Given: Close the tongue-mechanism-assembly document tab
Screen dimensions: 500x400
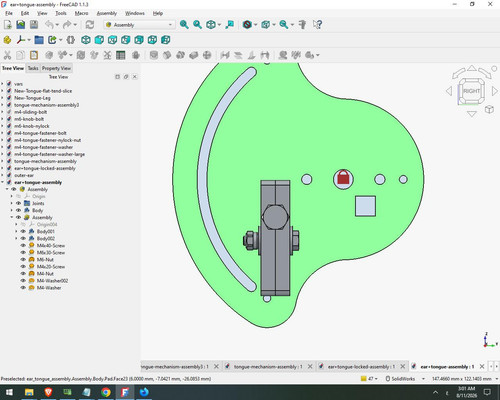Looking at the screenshot, I should click(310, 367).
